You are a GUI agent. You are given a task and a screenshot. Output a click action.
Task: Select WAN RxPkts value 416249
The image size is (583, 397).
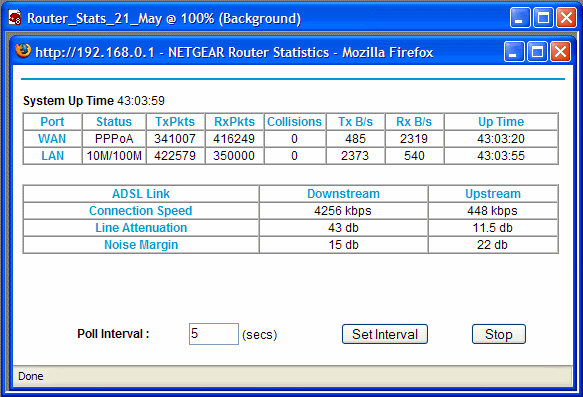pyautogui.click(x=234, y=139)
